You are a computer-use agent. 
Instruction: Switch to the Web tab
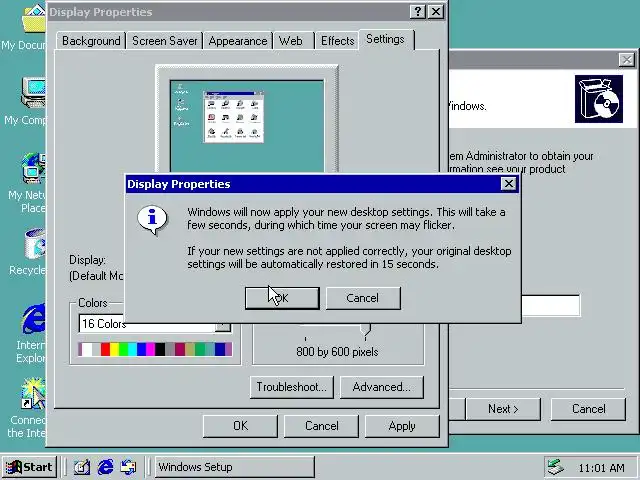point(294,41)
